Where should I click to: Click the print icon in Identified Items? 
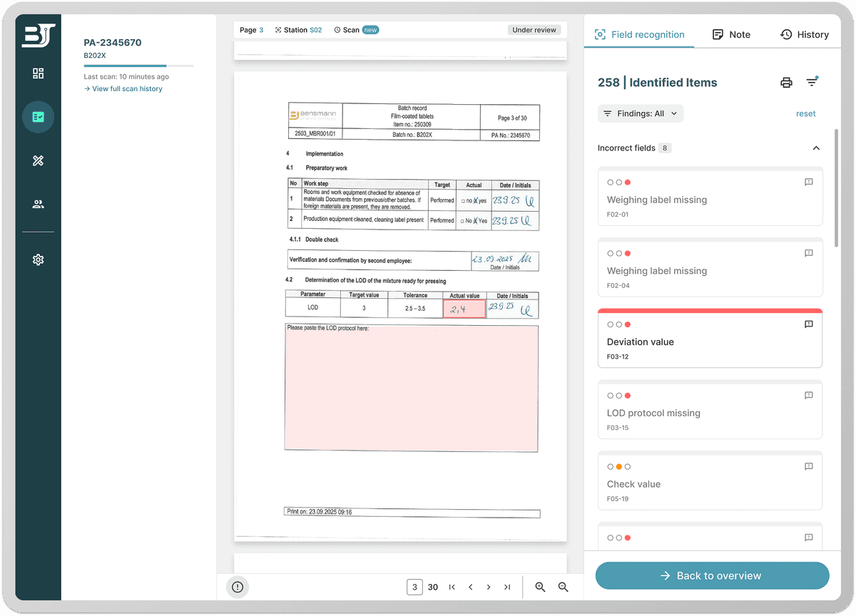click(786, 83)
